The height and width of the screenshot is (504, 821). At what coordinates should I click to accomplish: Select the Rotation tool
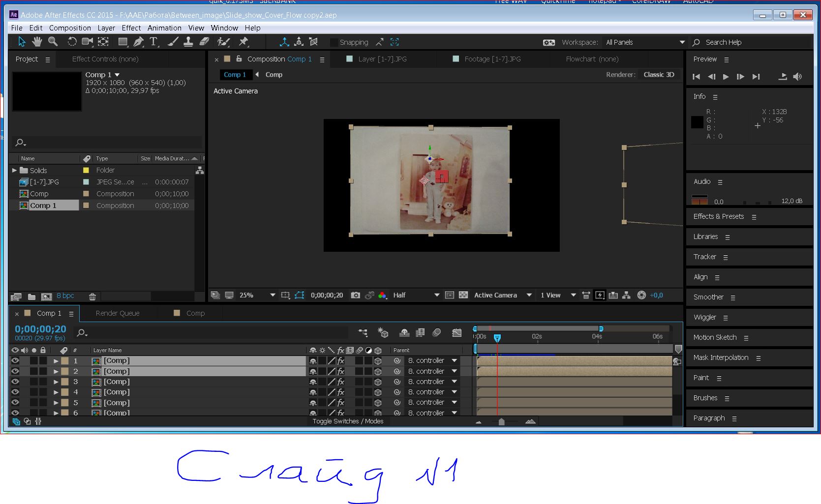(x=72, y=42)
